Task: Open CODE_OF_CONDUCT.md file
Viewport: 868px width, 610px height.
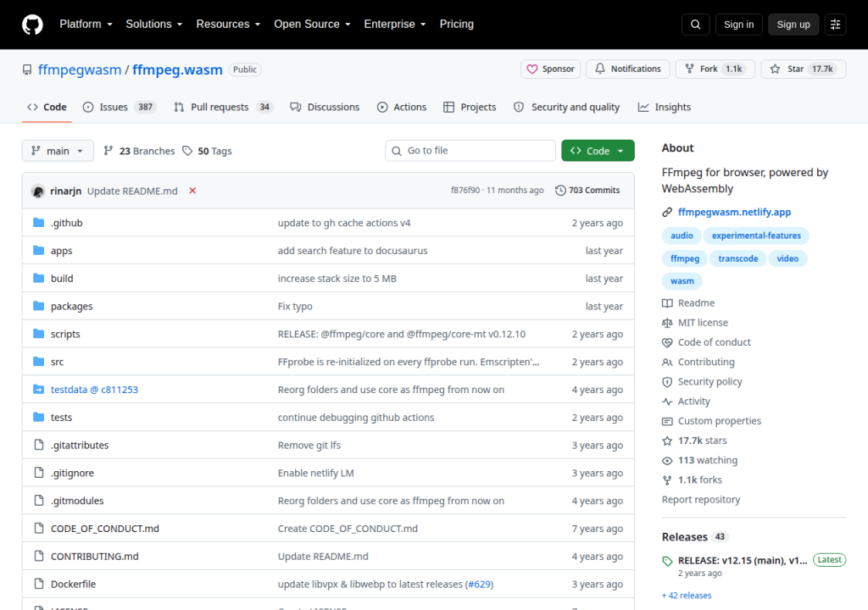Action: click(x=104, y=528)
